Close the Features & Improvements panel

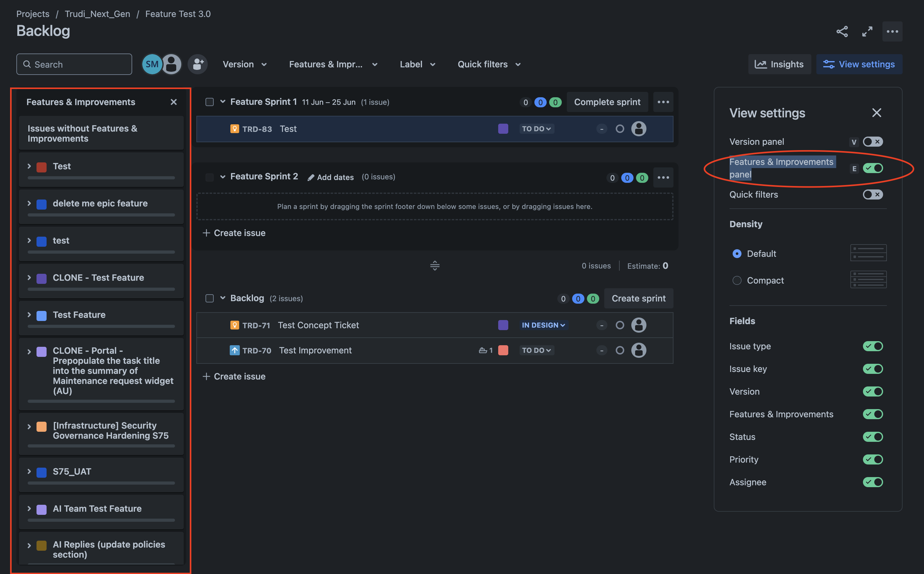pos(173,102)
